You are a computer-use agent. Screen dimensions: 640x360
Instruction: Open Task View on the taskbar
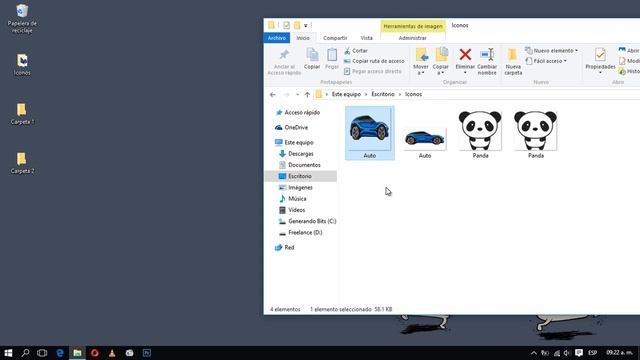point(42,353)
